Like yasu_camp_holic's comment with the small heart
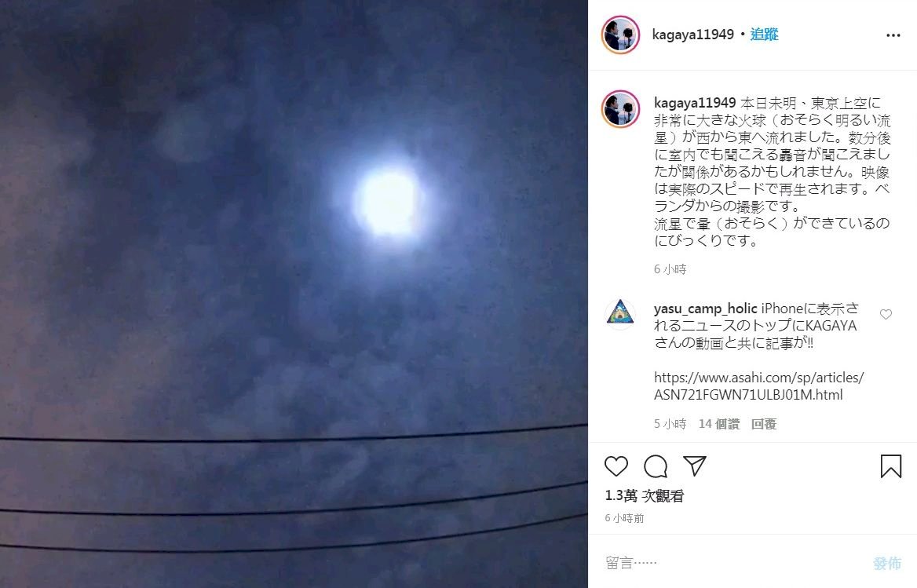The width and height of the screenshot is (917, 588). [x=886, y=314]
